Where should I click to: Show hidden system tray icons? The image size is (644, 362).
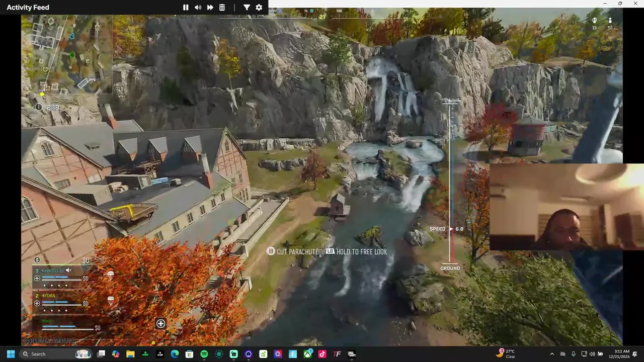coord(552,354)
